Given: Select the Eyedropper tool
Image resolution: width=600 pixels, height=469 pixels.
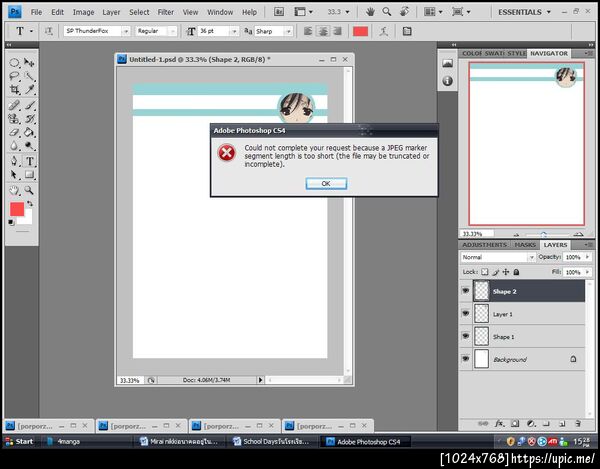Looking at the screenshot, I should coord(29,90).
